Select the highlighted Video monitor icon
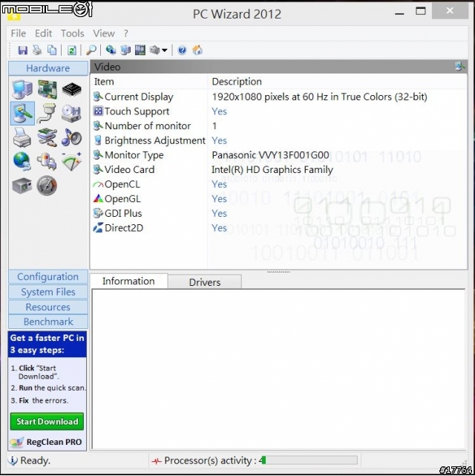 pyautogui.click(x=22, y=114)
